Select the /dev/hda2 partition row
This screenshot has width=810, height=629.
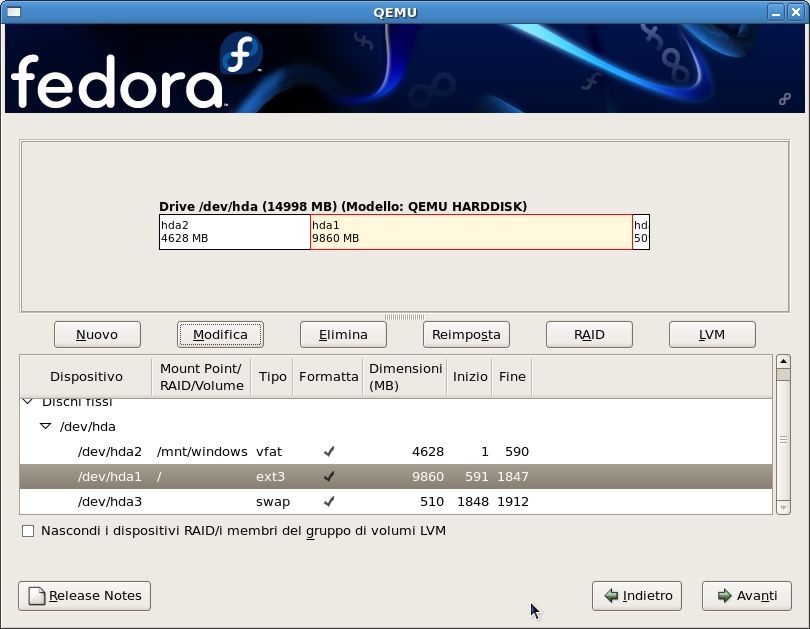(396, 451)
